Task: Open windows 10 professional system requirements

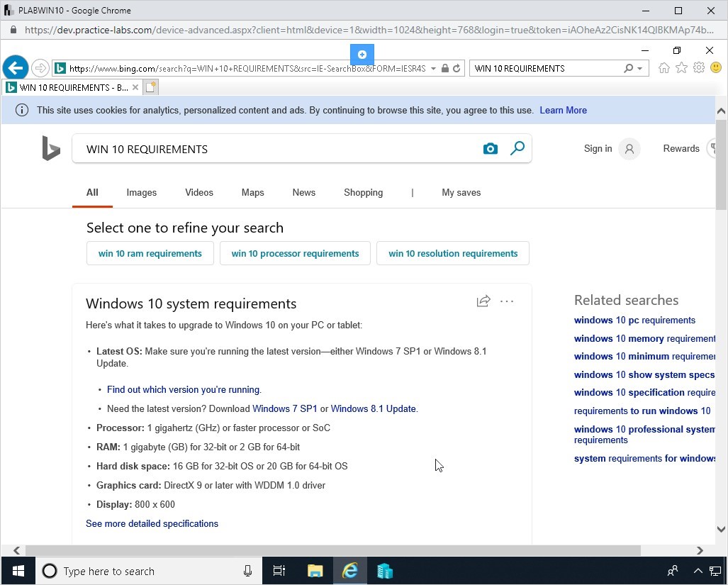Action: 644,435
